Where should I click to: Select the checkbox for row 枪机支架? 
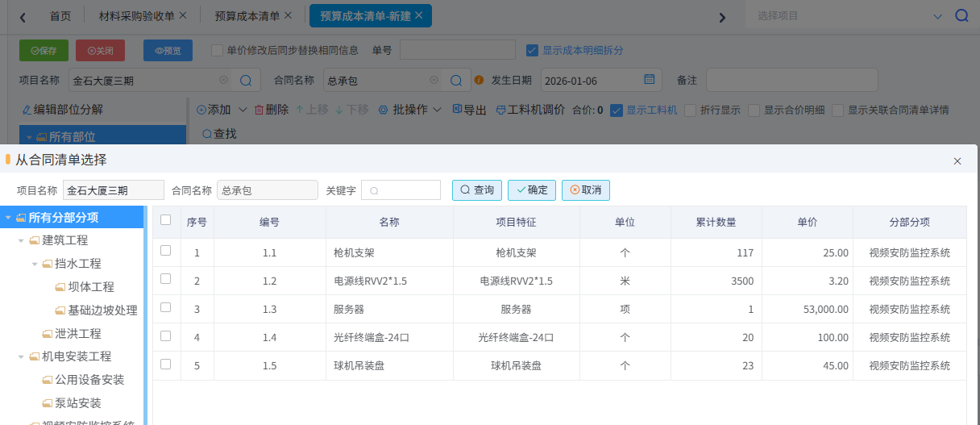click(166, 251)
